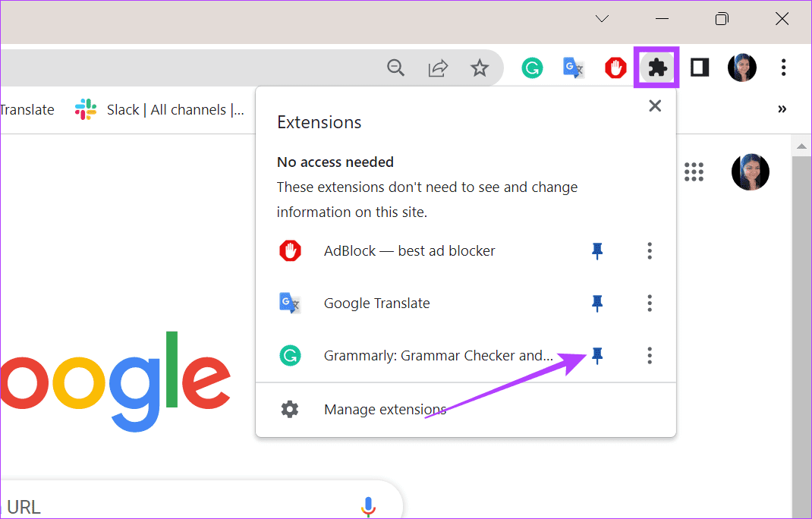Restore down the Chrome window

(x=722, y=19)
